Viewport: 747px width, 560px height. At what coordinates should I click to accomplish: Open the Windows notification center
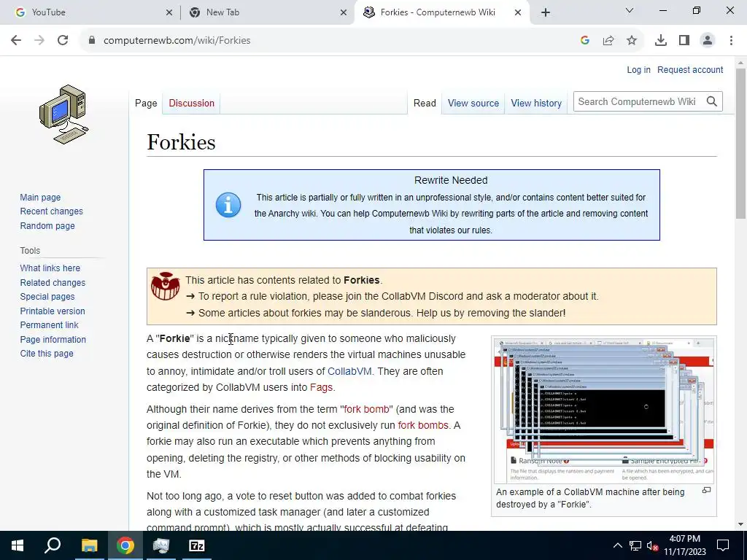coord(723,545)
